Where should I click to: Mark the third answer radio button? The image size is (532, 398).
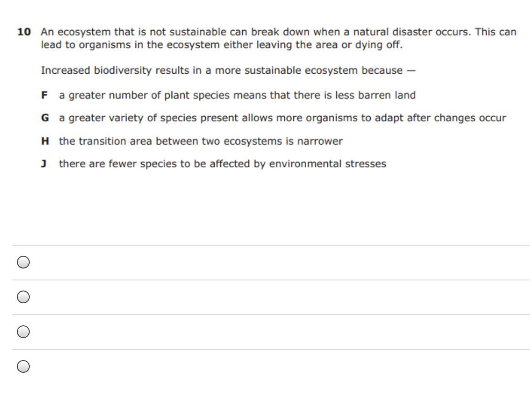[23, 332]
